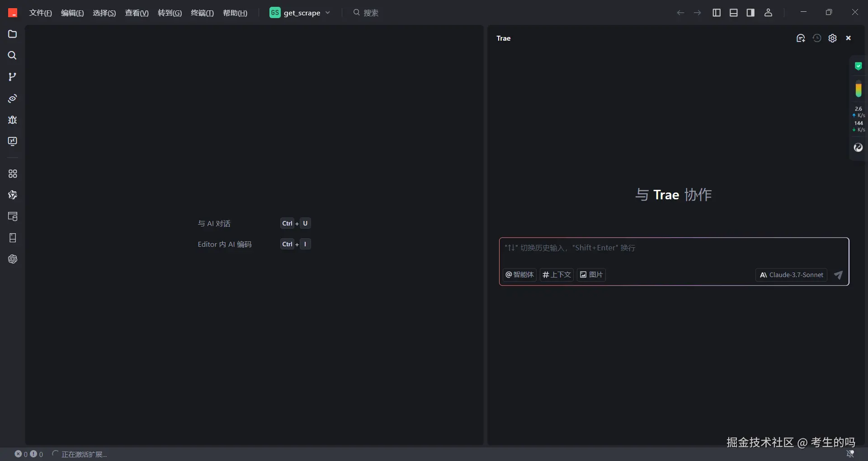Open the 选择(S) menu
Screen dimensions: 868x461
104,13
